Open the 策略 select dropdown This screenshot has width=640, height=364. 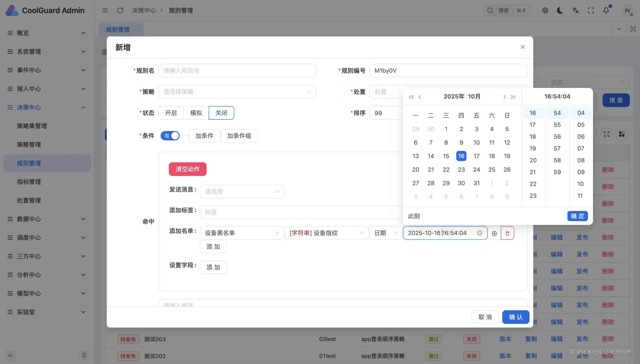[x=237, y=92]
